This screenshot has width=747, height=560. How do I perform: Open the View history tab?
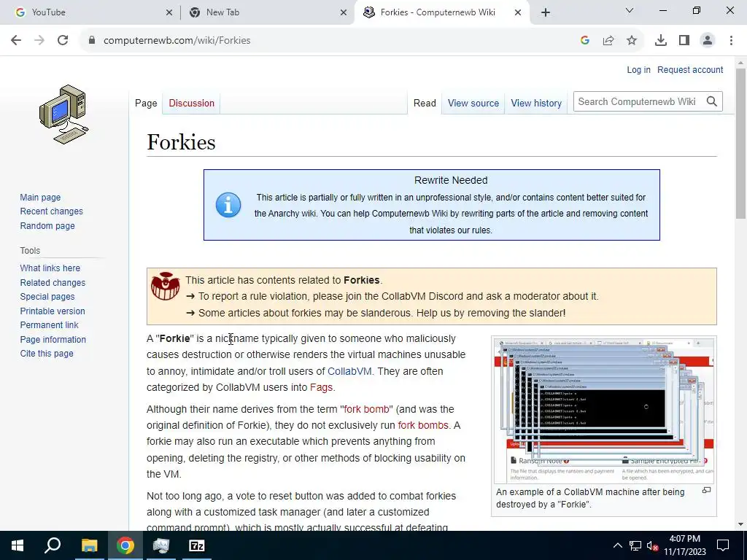click(536, 103)
